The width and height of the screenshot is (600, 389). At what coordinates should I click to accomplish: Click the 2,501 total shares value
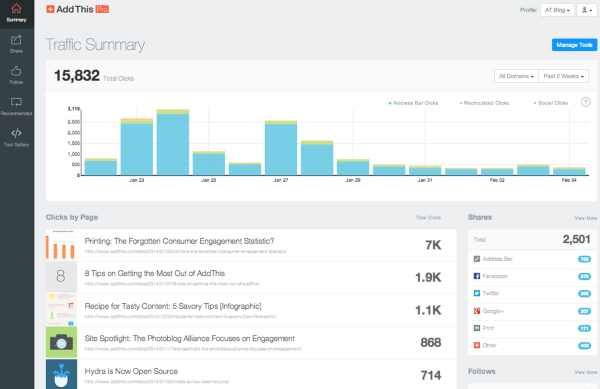pos(576,239)
